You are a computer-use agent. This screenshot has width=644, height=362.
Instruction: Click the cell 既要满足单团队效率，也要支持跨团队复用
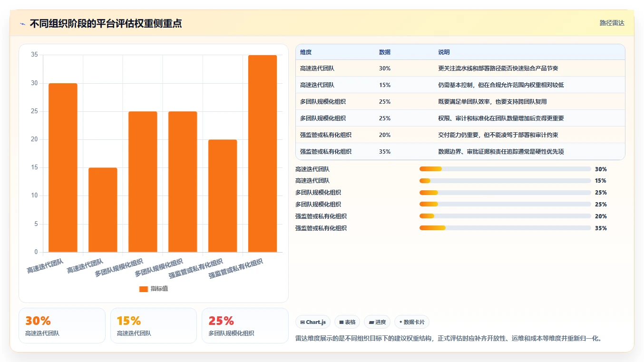pos(492,102)
